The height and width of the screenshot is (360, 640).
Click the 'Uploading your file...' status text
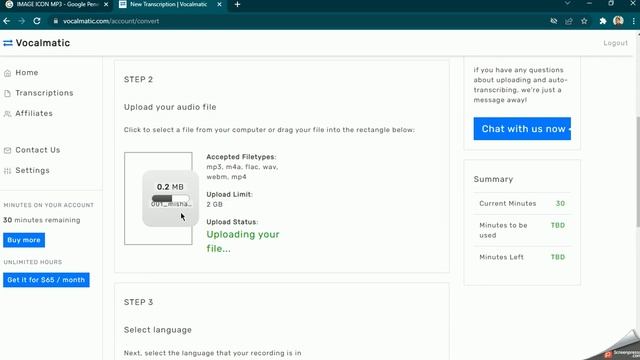[x=243, y=241]
